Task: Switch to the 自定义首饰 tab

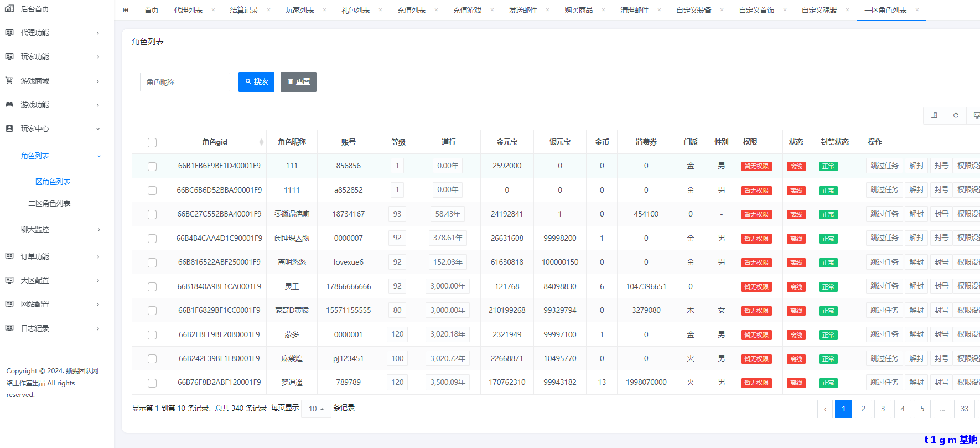Action: point(756,10)
